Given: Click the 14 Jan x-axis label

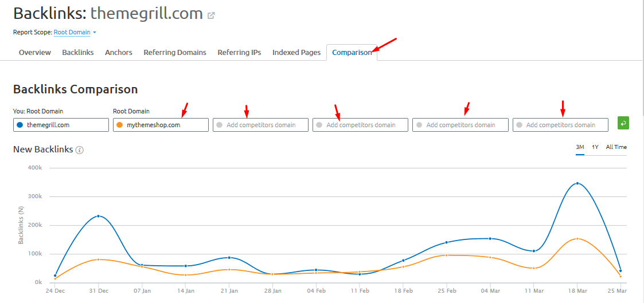Looking at the screenshot, I should click(186, 291).
